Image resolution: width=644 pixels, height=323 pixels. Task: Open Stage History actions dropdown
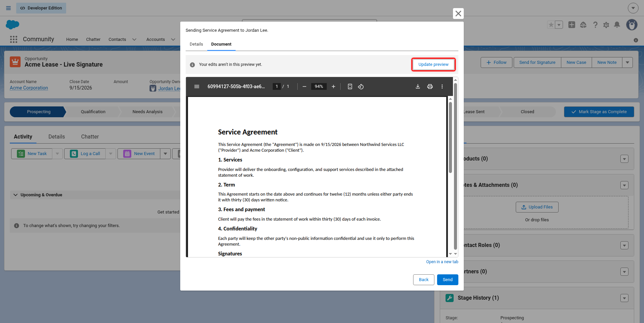click(x=624, y=298)
